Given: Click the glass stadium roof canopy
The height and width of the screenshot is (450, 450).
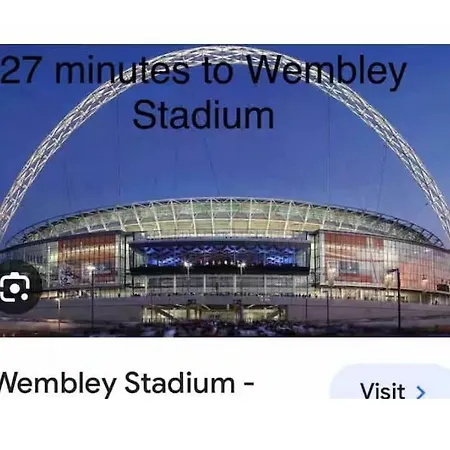Looking at the screenshot, I should coord(227,217).
